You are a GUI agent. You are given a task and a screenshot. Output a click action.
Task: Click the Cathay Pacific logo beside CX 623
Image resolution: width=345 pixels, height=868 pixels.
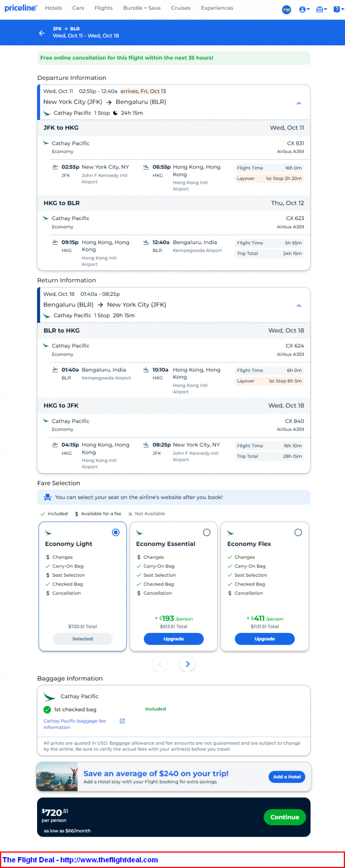point(46,218)
